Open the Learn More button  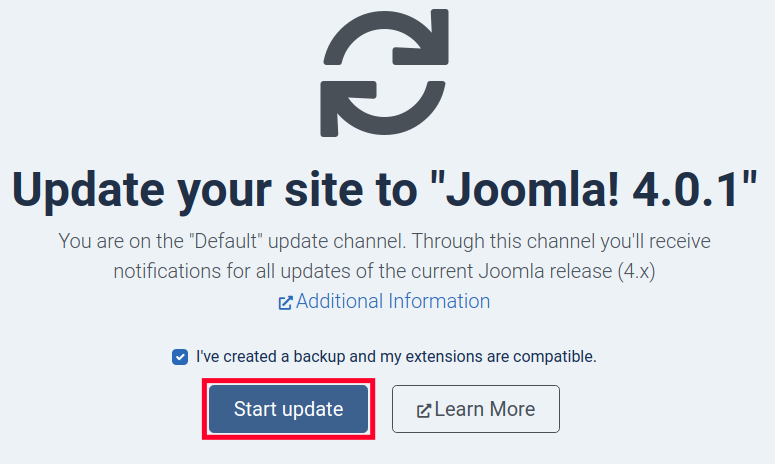pyautogui.click(x=475, y=409)
